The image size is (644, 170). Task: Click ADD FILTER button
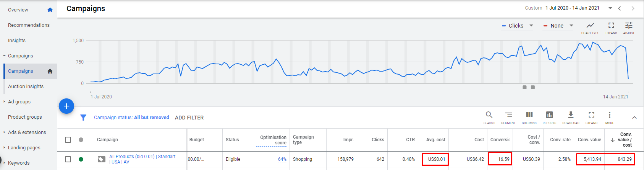[189, 118]
